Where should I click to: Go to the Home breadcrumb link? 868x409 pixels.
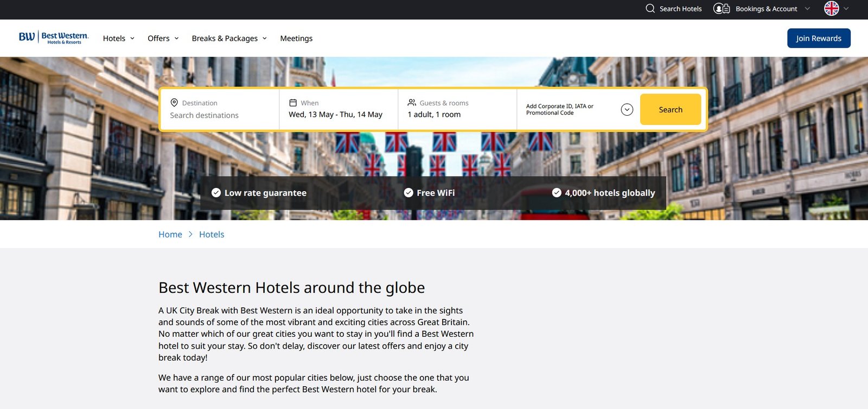coord(170,235)
